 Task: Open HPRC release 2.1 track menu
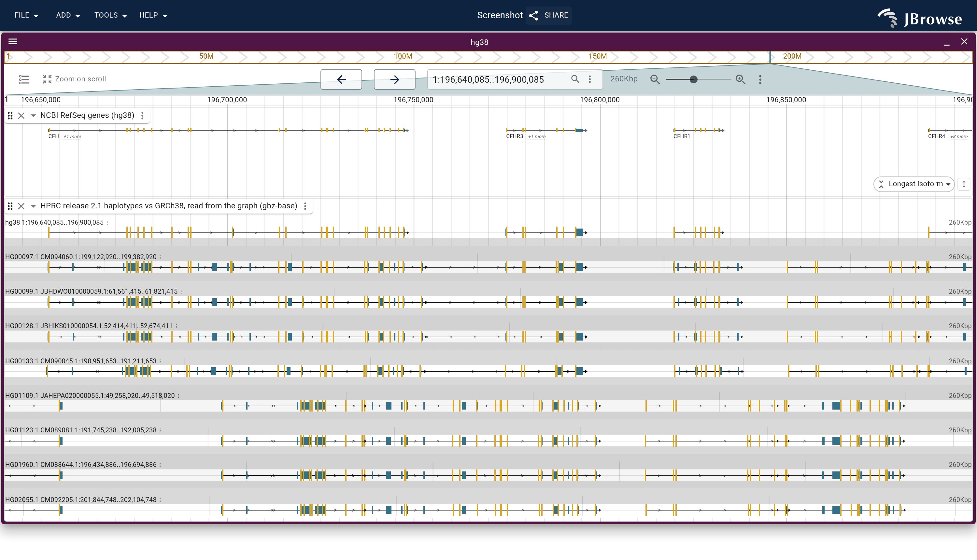pos(305,206)
